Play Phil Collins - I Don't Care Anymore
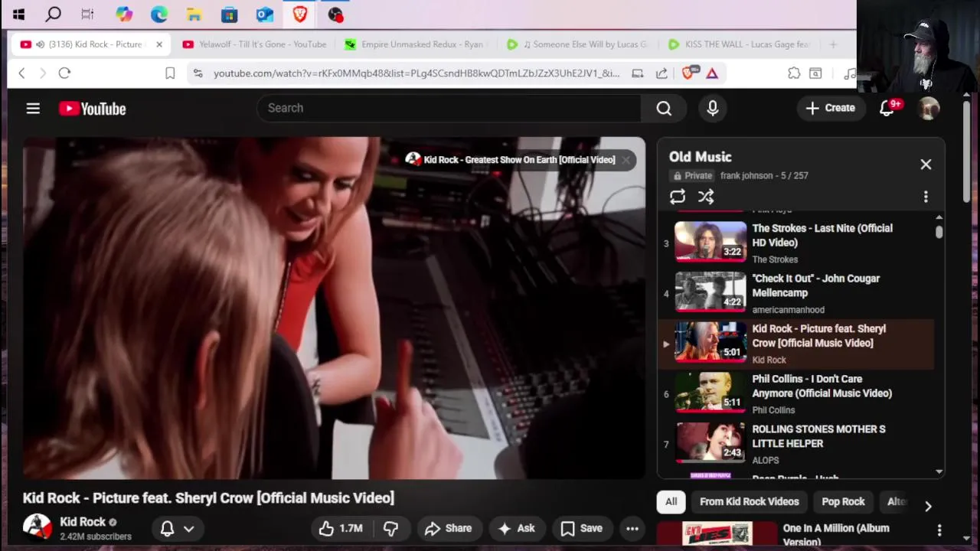Screen dimensions: 980x551 point(795,393)
